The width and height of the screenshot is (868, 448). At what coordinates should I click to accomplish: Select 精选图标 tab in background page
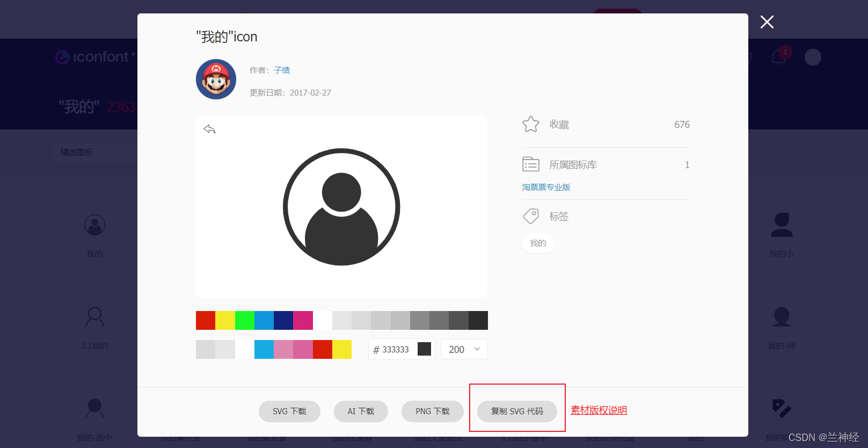tap(76, 153)
